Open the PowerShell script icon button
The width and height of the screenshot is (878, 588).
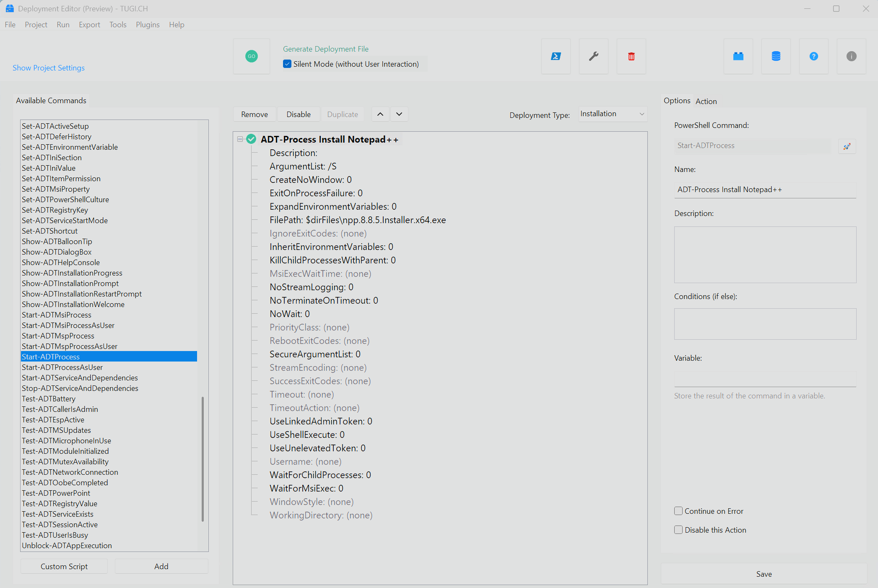coord(556,56)
